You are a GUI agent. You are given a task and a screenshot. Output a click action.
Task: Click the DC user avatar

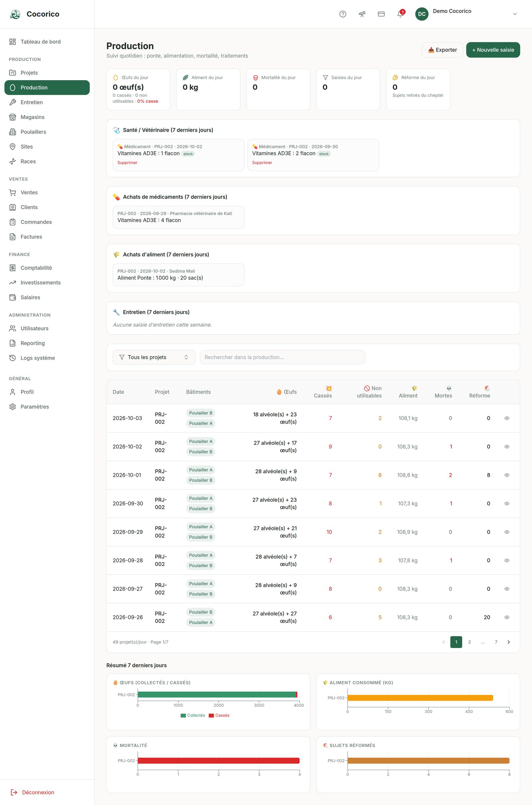(x=422, y=14)
